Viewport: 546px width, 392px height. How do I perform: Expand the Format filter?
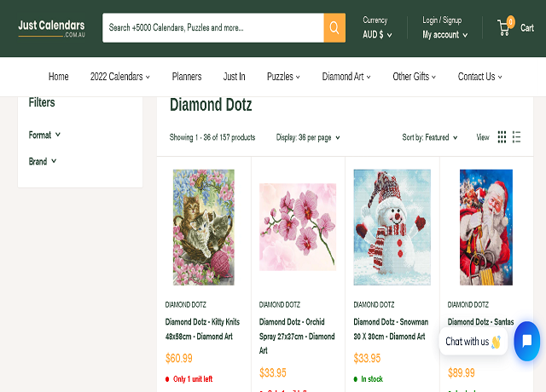44,135
